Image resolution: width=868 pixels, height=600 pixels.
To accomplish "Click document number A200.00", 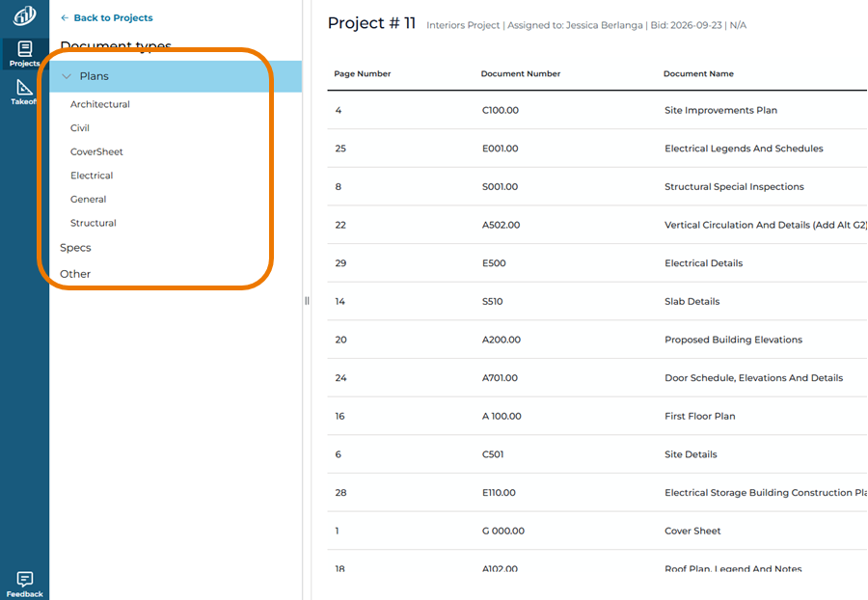I will pos(501,340).
